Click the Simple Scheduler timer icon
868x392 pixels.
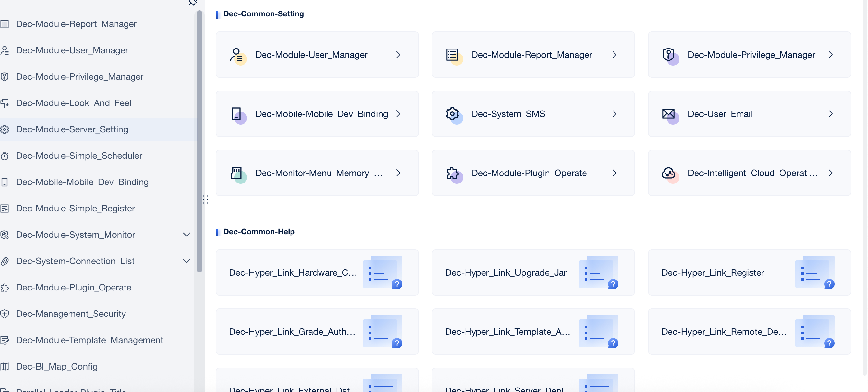(x=5, y=156)
